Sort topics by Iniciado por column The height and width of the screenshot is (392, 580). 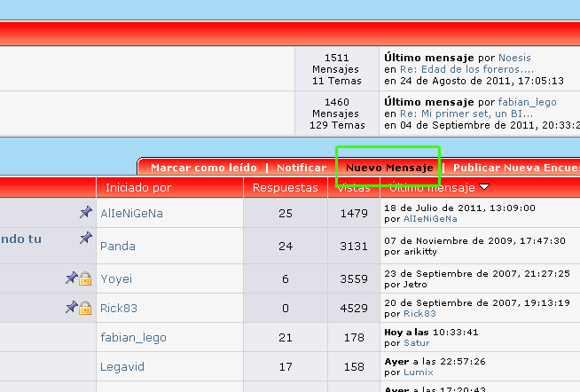138,187
